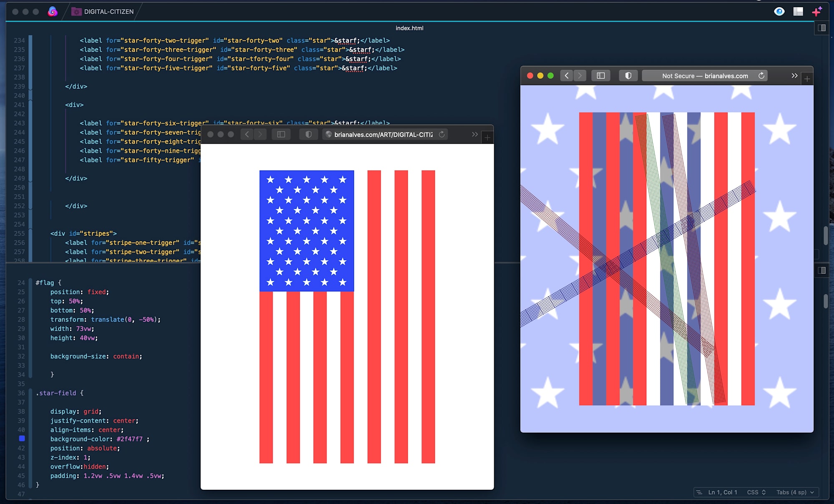The height and width of the screenshot is (504, 834).
Task: Open the layout panels icon in the top bar
Action: (798, 11)
